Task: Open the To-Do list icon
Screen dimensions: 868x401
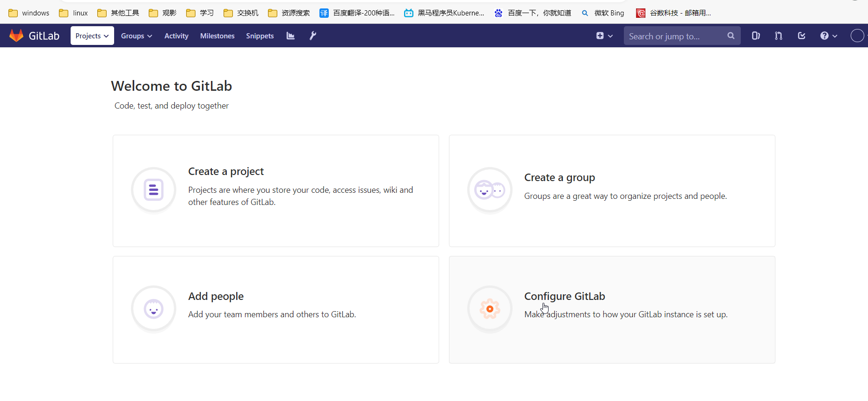Action: coord(802,36)
